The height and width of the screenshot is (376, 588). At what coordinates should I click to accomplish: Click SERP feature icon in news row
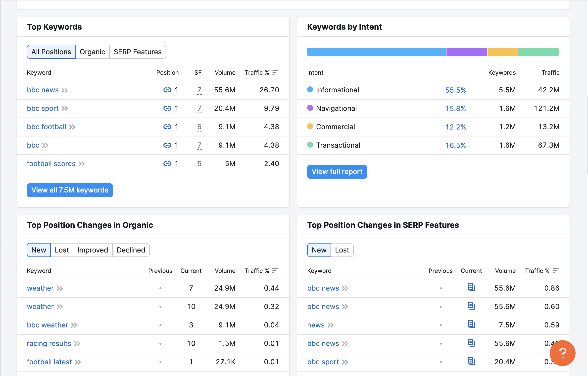click(471, 324)
